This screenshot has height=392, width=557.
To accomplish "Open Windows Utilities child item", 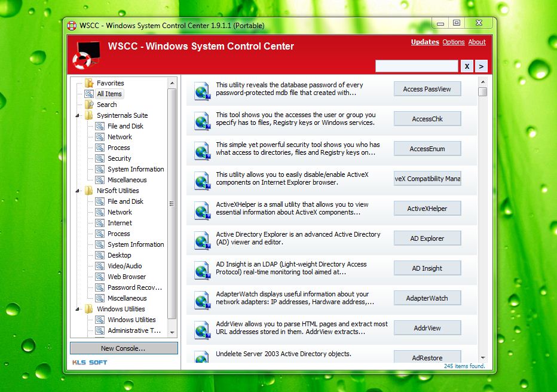I will [x=132, y=320].
